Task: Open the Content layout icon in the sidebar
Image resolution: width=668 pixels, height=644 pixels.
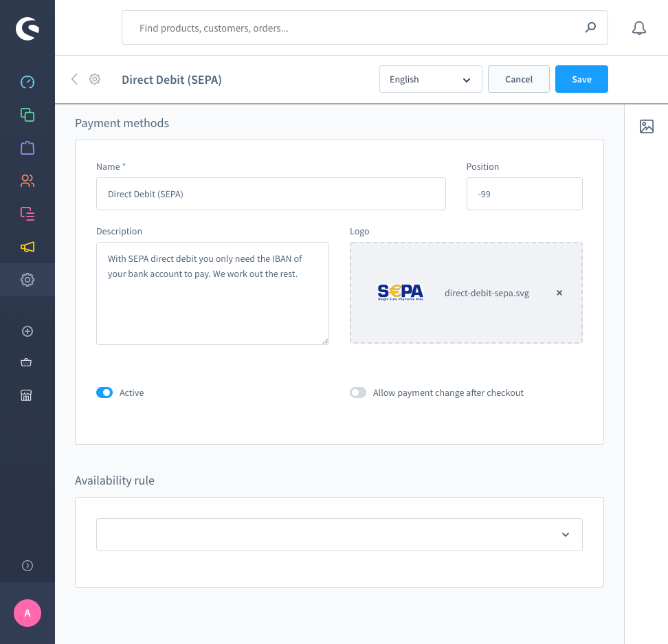Action: (27, 214)
